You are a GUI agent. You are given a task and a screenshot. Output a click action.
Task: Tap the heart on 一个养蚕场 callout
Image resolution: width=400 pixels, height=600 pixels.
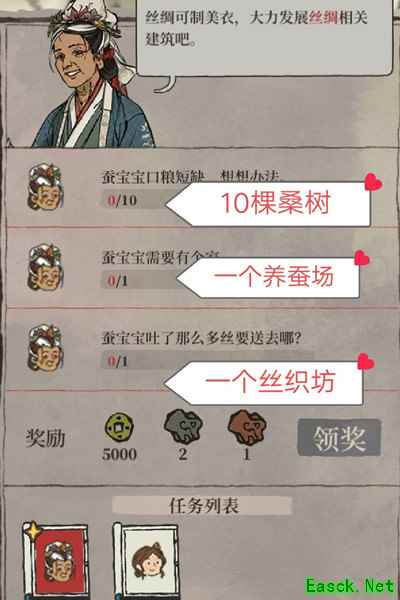click(362, 259)
